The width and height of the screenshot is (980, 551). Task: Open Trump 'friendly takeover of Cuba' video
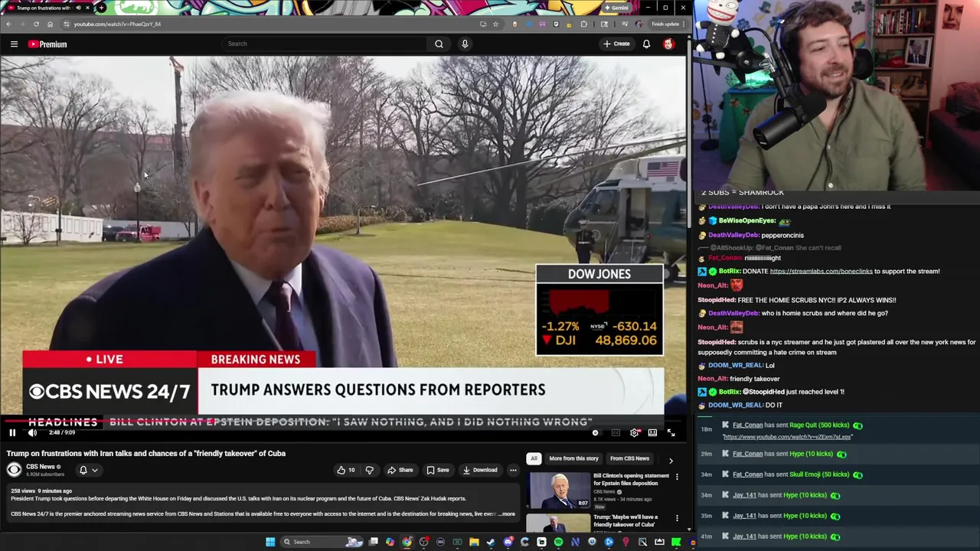[625, 520]
